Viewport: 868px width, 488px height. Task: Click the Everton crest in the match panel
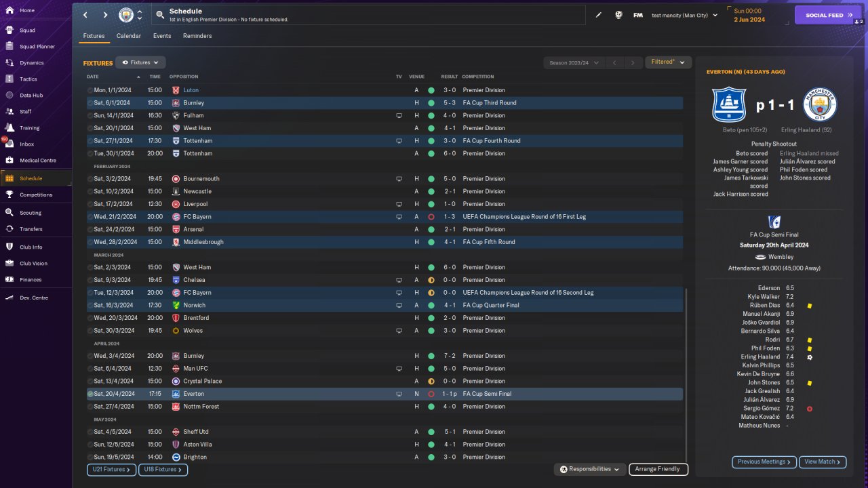click(728, 105)
